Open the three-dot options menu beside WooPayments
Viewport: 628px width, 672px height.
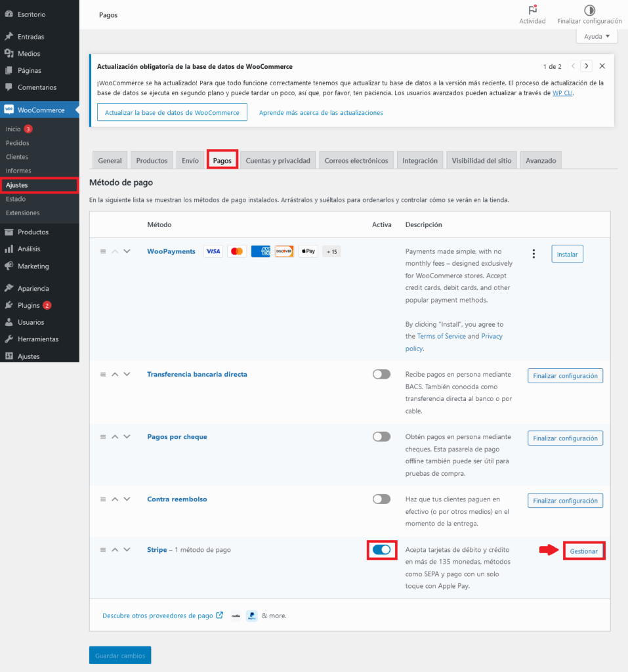(534, 253)
